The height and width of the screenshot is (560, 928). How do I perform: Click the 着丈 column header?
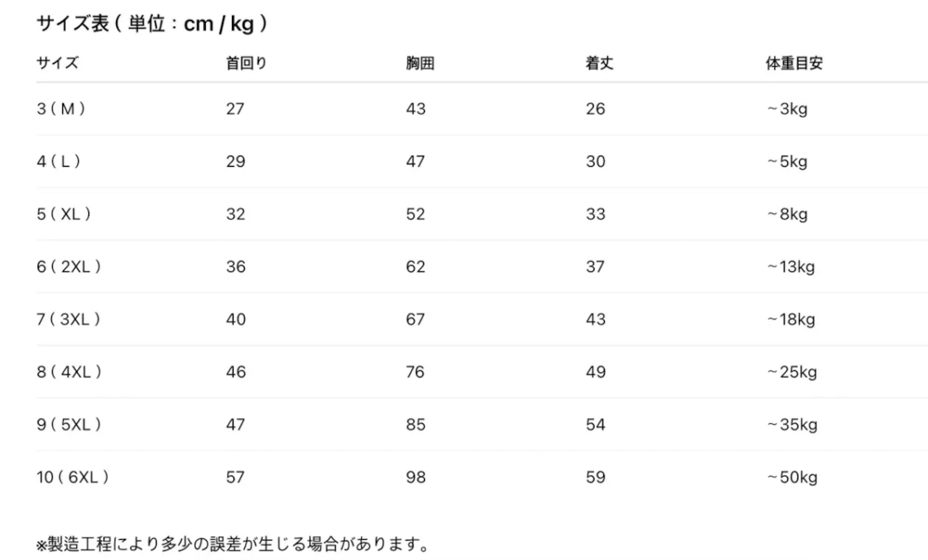[600, 63]
